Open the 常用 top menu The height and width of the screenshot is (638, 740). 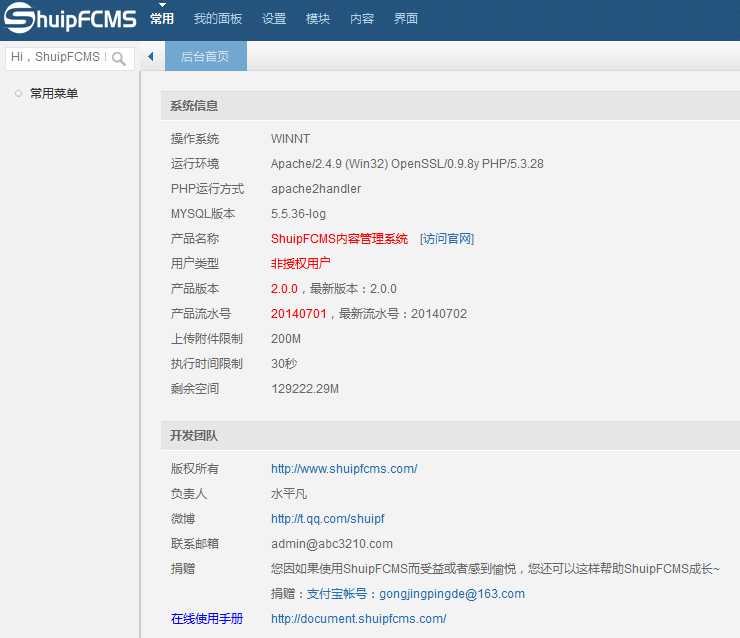tap(162, 19)
